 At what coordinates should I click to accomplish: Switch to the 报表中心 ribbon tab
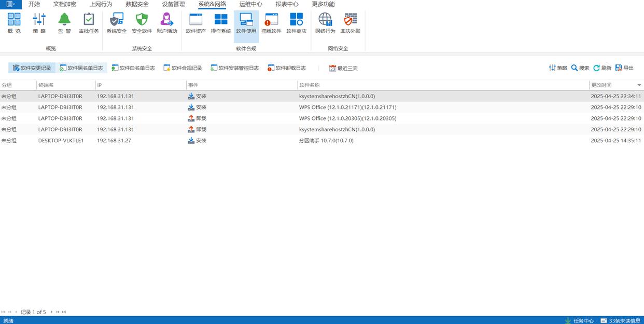coord(287,4)
